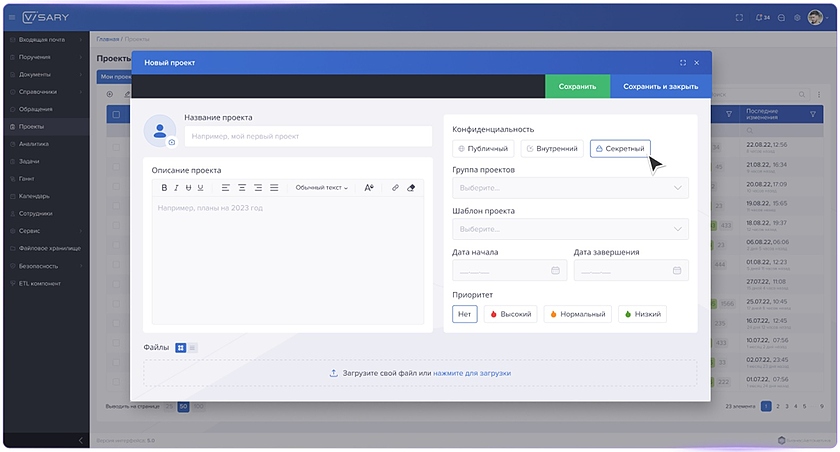The height and width of the screenshot is (452, 840).
Task: Click the underline formatting icon
Action: point(200,187)
